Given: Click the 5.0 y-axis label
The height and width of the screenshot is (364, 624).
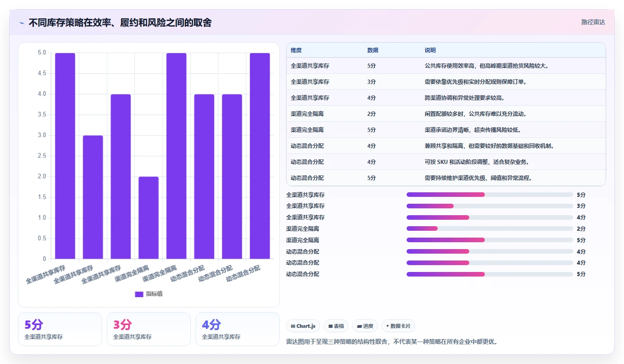Looking at the screenshot, I should tap(42, 53).
